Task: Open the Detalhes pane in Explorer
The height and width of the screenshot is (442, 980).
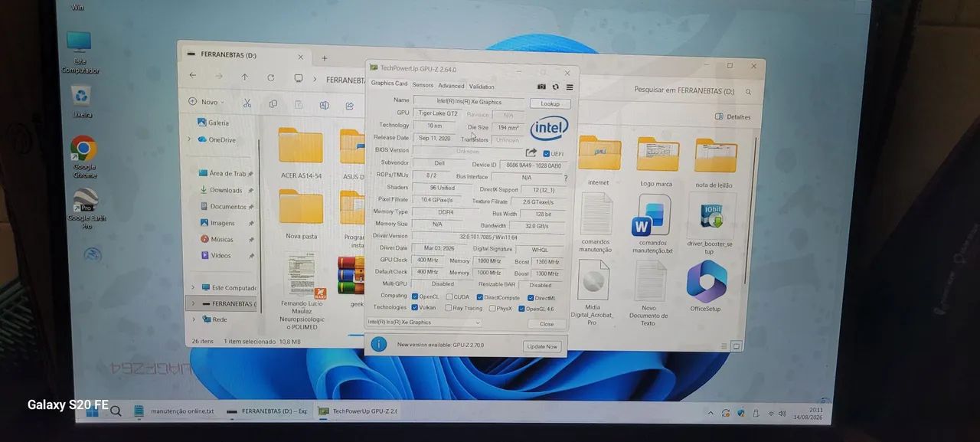Action: [x=733, y=117]
